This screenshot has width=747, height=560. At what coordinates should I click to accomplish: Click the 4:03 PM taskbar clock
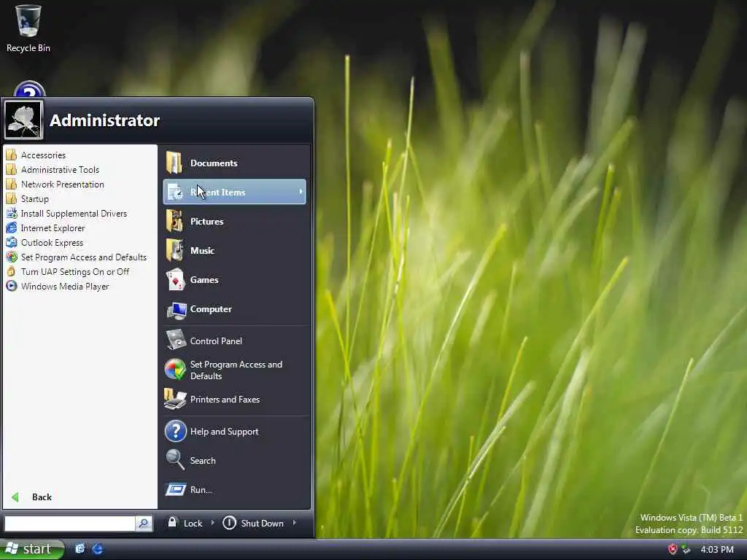click(717, 550)
